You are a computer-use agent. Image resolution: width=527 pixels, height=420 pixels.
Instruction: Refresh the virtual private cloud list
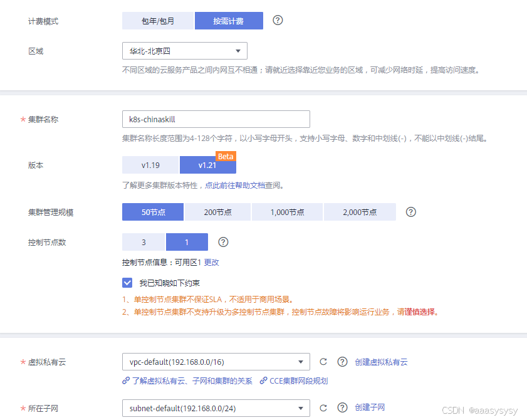click(323, 362)
